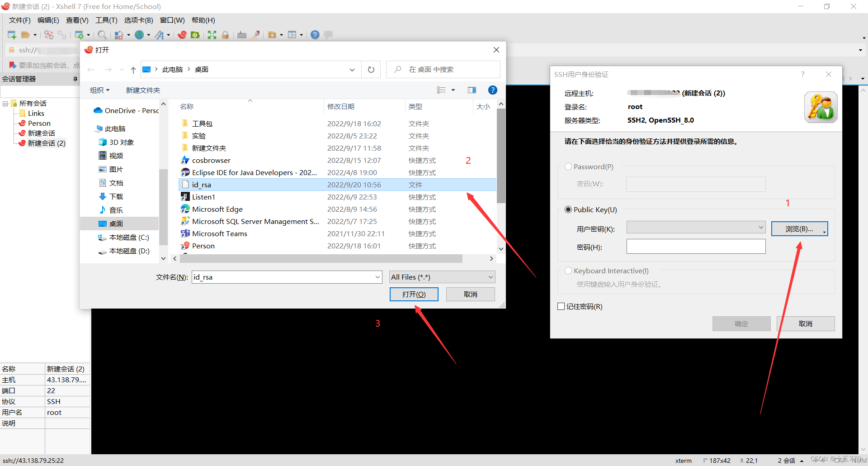Click the color scheme toolbar icon
868x466 pixels.
[119, 35]
